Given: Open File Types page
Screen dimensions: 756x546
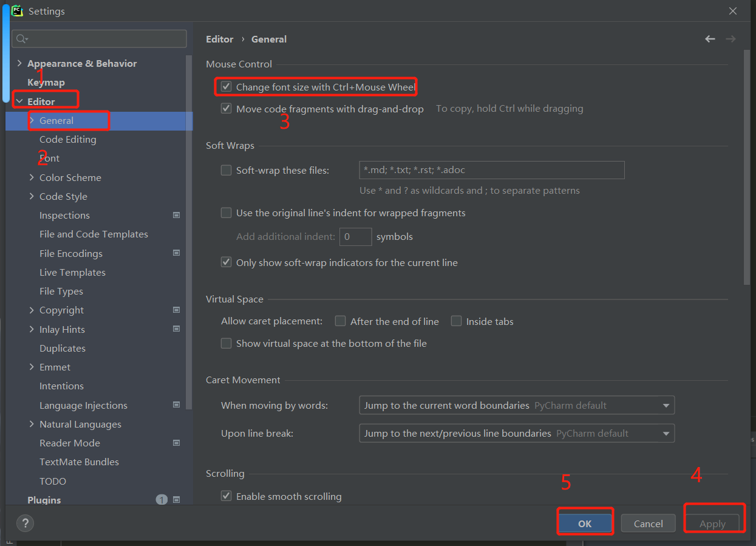Looking at the screenshot, I should [x=61, y=291].
